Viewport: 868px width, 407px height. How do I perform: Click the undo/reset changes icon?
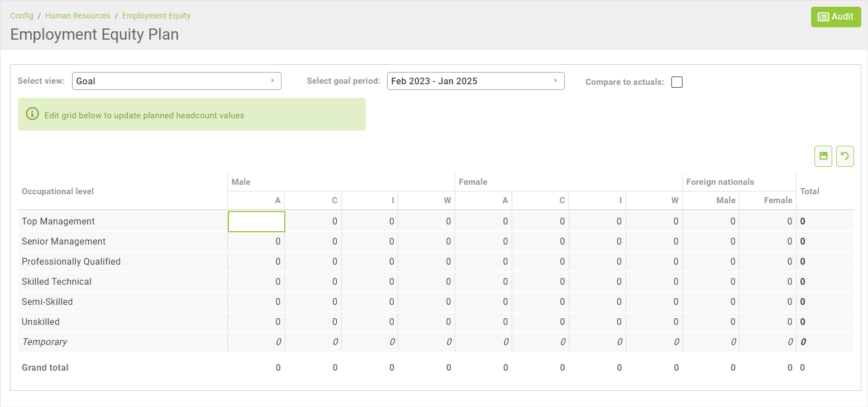coord(845,156)
